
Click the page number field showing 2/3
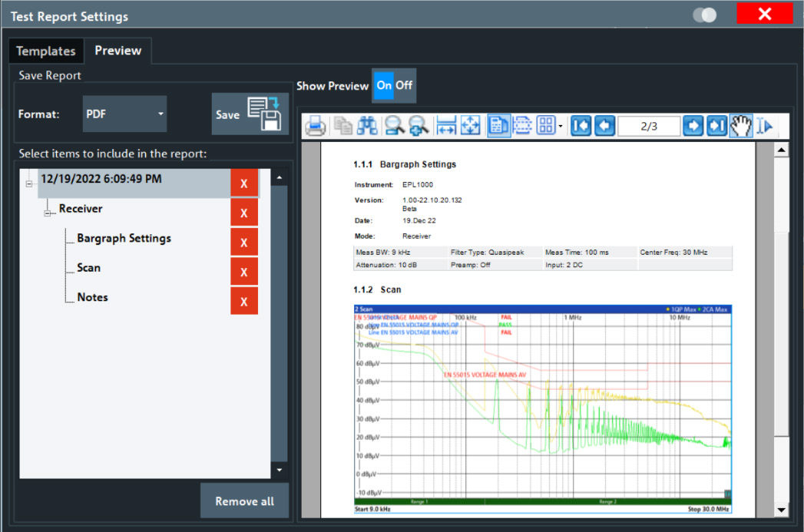coord(648,126)
